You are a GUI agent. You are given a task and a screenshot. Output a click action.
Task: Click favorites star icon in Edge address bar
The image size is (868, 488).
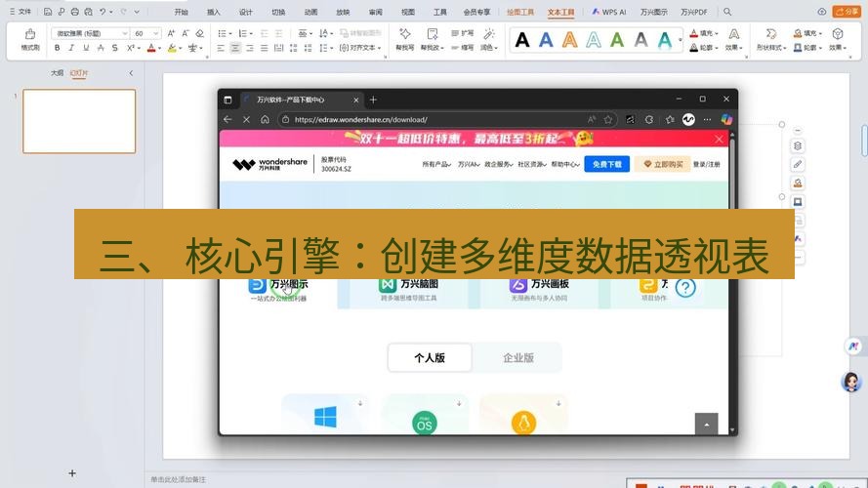(x=608, y=119)
